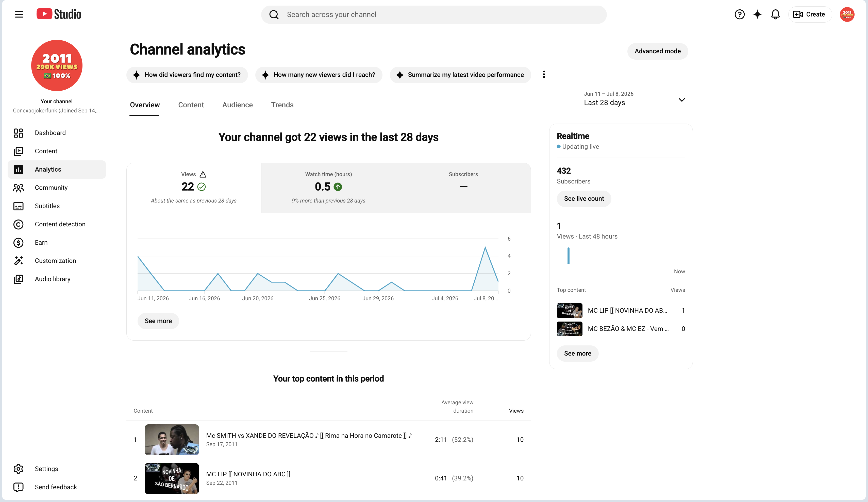Viewport: 868px width, 502px height.
Task: Click See more in the Realtime panel
Action: click(x=578, y=354)
